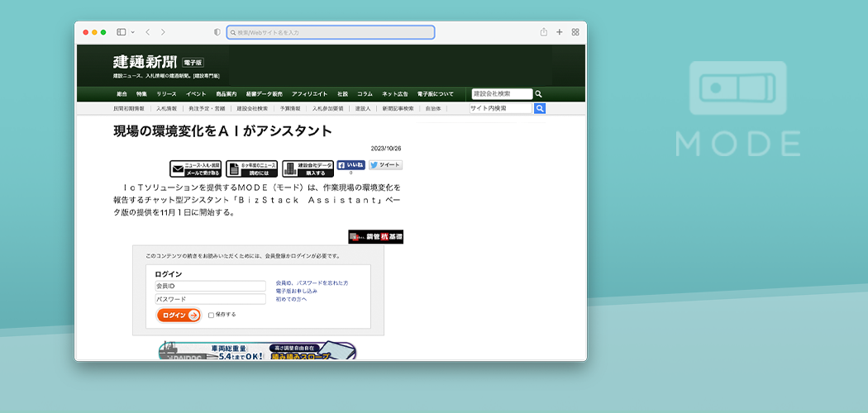
Task: Show the tab overview grid icon
Action: point(575,32)
